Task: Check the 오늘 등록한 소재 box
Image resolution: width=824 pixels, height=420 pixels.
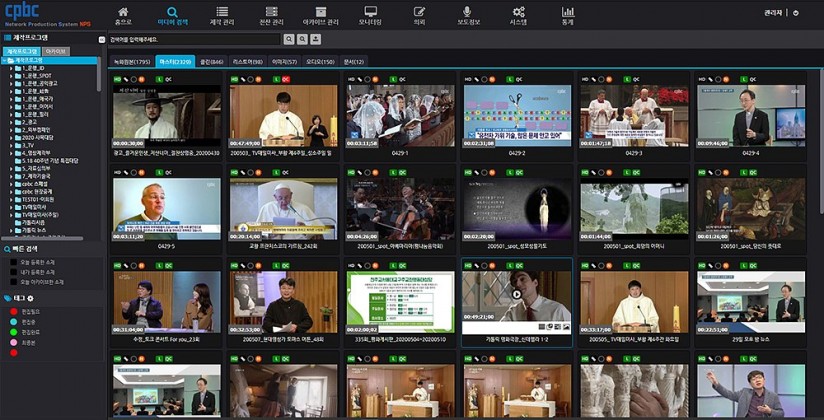Action: coord(13,261)
